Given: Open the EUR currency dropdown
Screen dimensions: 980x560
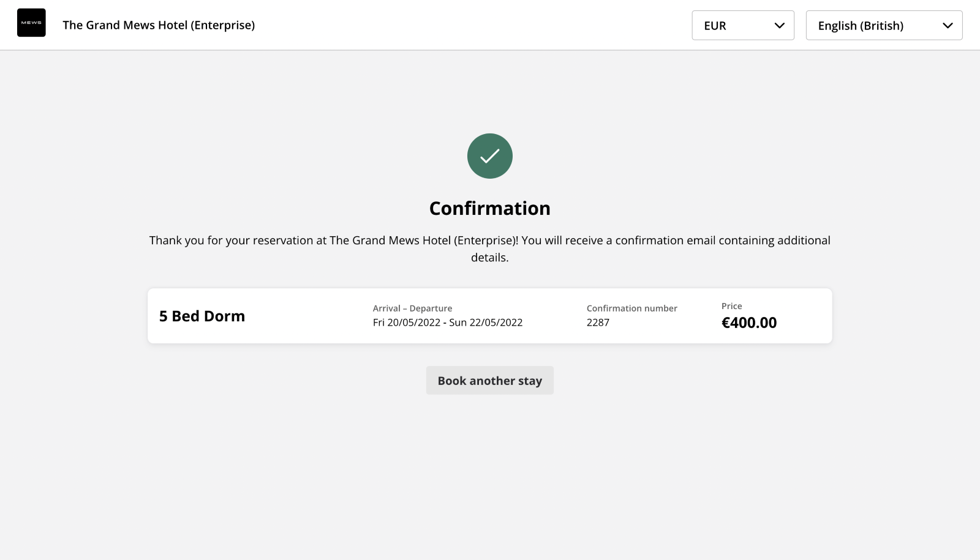Looking at the screenshot, I should click(743, 25).
